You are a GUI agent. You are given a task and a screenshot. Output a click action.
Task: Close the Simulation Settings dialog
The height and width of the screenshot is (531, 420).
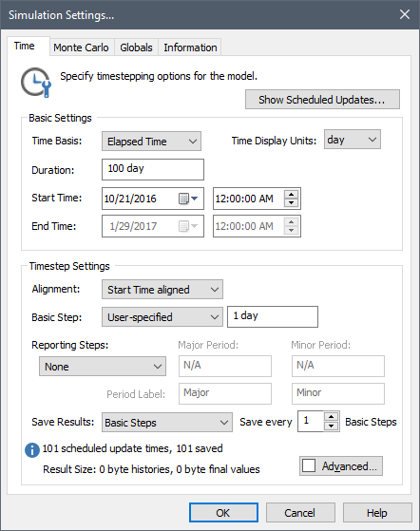[405, 14]
